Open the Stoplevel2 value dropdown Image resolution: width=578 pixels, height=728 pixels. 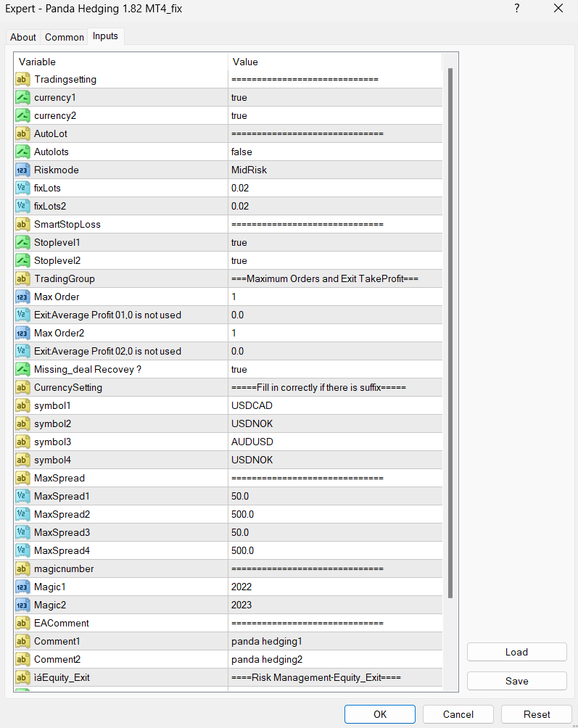pyautogui.click(x=334, y=260)
